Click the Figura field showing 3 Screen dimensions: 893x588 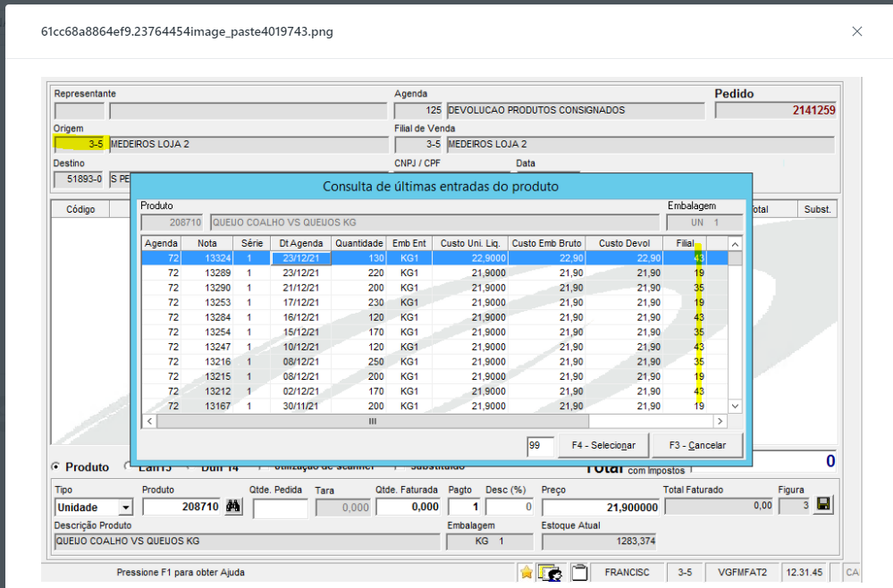[x=795, y=505]
